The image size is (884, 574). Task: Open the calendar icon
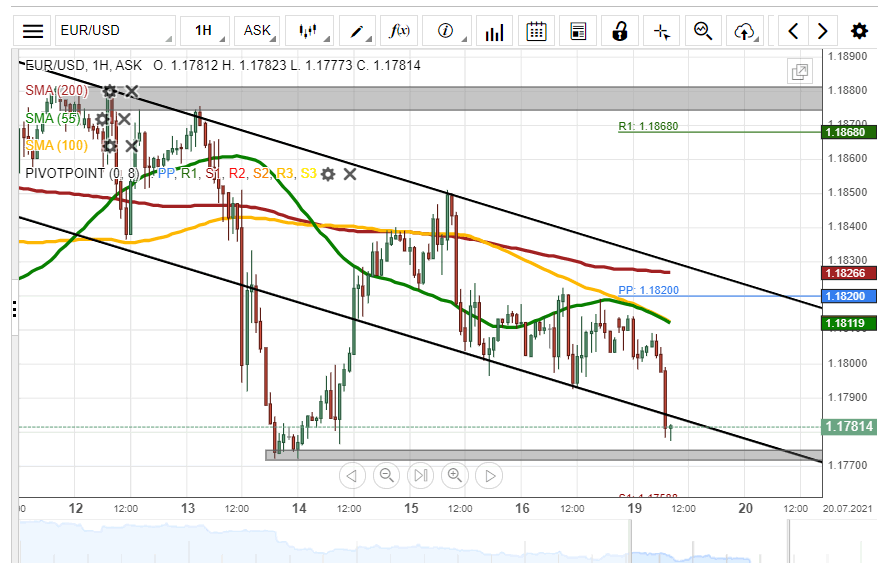tap(536, 30)
